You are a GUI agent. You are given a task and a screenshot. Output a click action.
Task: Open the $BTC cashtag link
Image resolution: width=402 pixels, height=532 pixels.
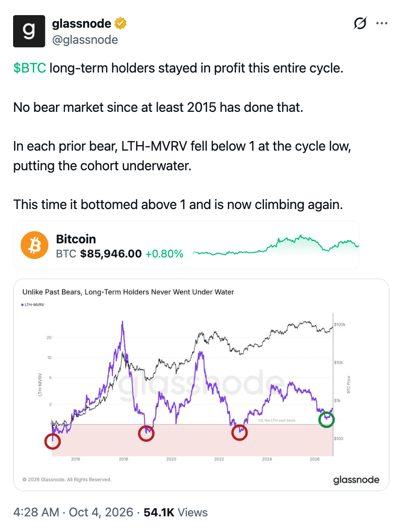click(x=30, y=68)
